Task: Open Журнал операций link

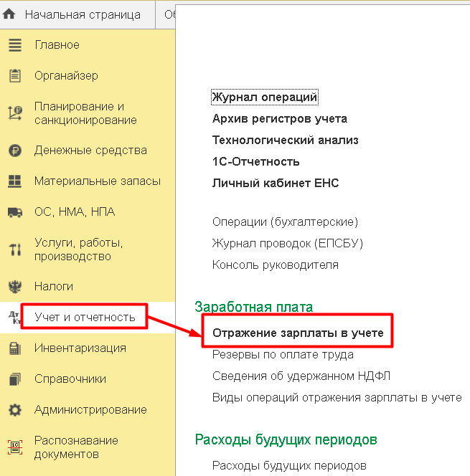Action: (x=265, y=97)
